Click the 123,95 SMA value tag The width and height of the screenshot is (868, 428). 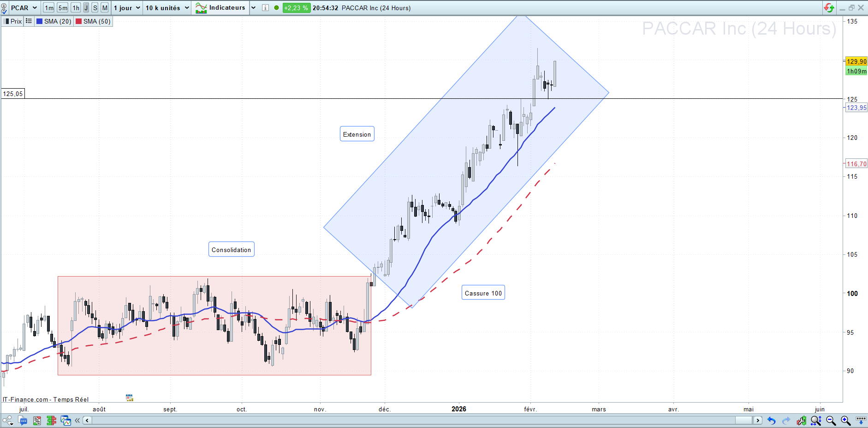coord(856,108)
